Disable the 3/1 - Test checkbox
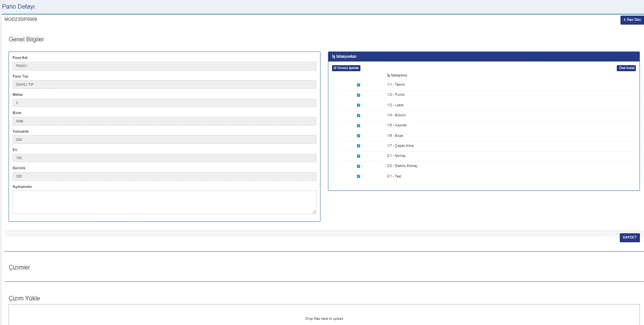 coord(359,176)
